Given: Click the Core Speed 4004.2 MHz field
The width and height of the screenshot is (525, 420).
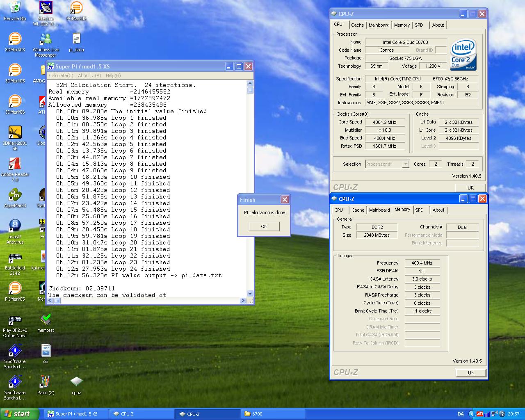Looking at the screenshot, I should pos(385,122).
